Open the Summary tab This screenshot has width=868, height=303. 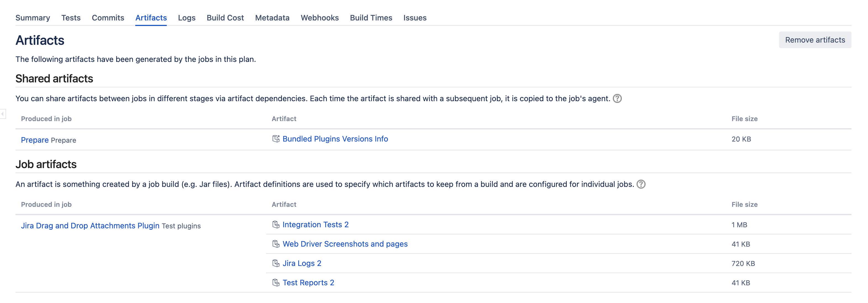(x=33, y=18)
